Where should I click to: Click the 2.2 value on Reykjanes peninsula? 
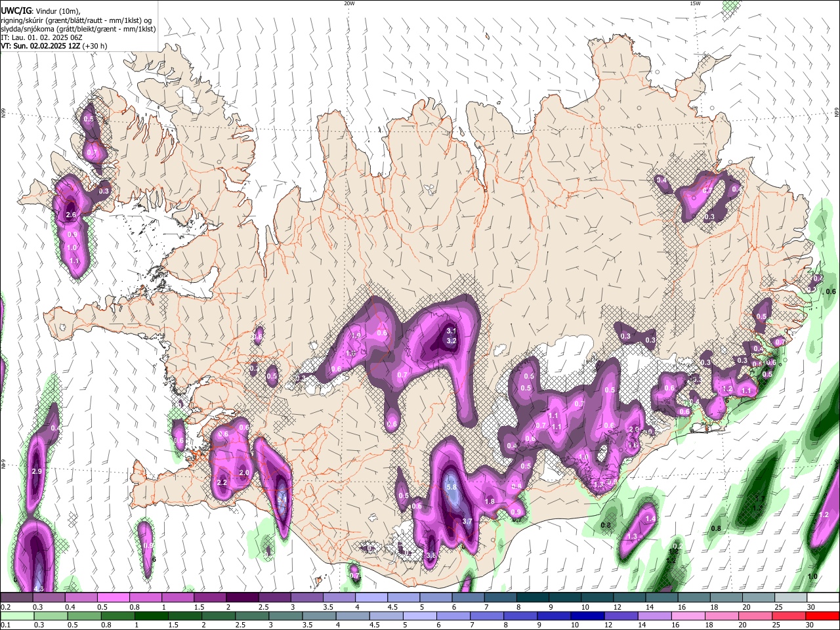coord(221,482)
